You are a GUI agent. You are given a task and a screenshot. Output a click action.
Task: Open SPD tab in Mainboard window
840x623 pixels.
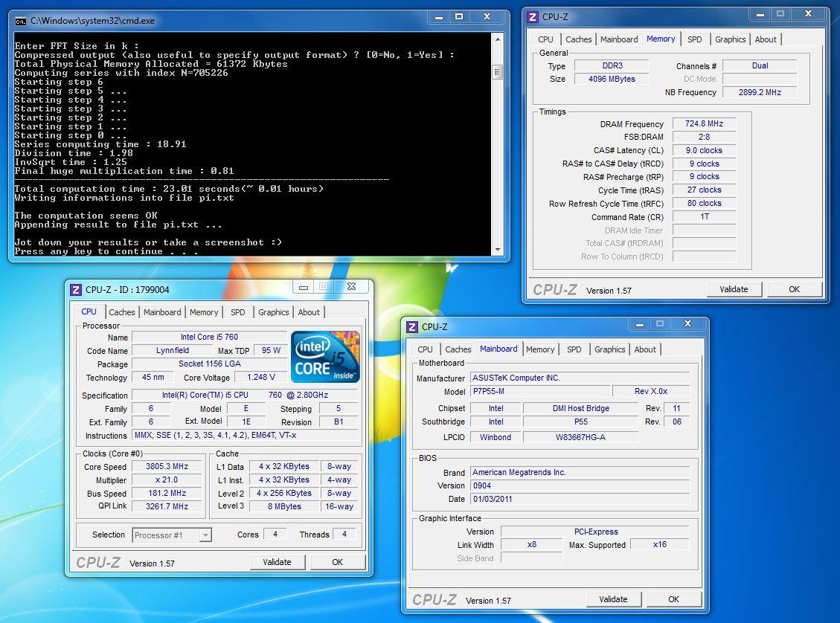click(x=574, y=349)
